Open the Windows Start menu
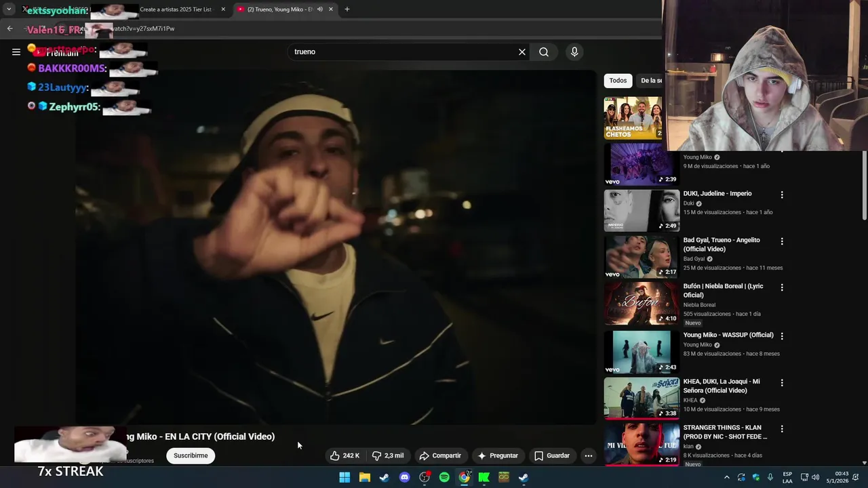 click(344, 477)
